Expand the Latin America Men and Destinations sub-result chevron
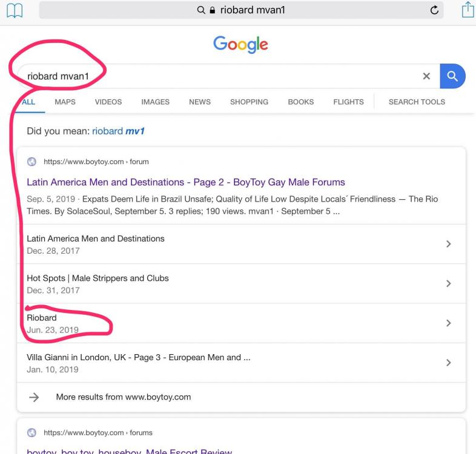The image size is (476, 454). (x=448, y=244)
